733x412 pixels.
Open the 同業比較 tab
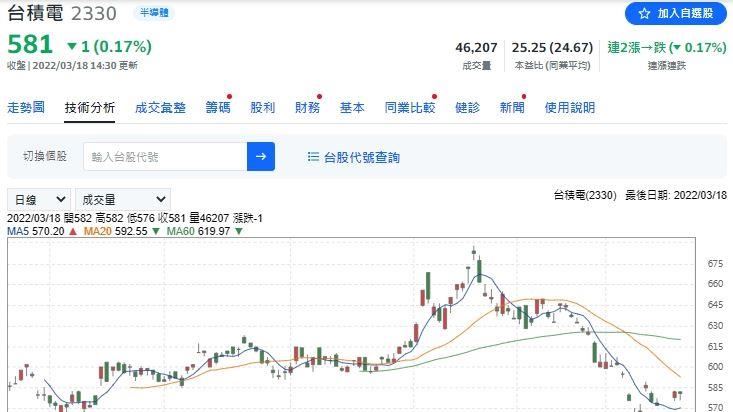410,108
